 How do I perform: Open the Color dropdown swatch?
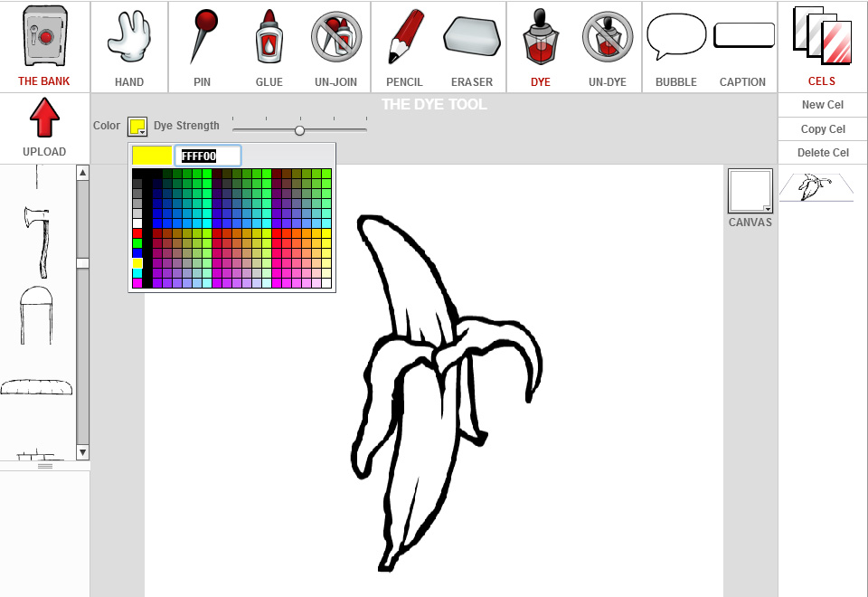137,127
